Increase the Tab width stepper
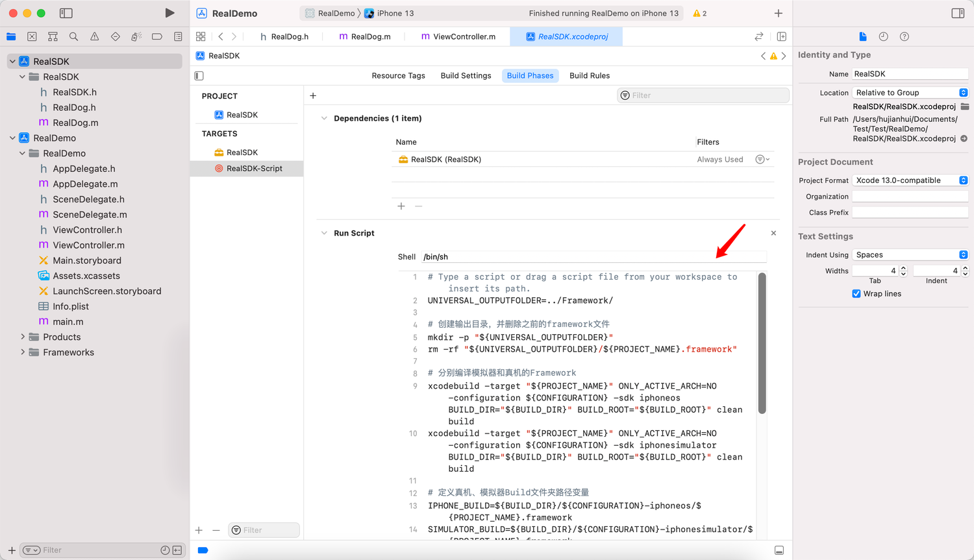974x560 pixels. coord(903,268)
